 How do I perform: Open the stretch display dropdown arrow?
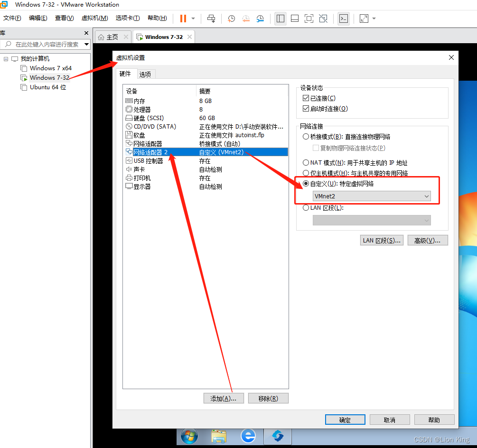coord(374,19)
